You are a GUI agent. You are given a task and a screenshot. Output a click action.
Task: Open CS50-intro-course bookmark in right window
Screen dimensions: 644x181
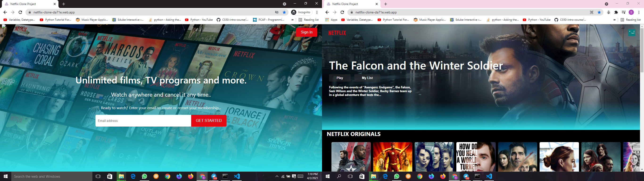click(x=570, y=20)
